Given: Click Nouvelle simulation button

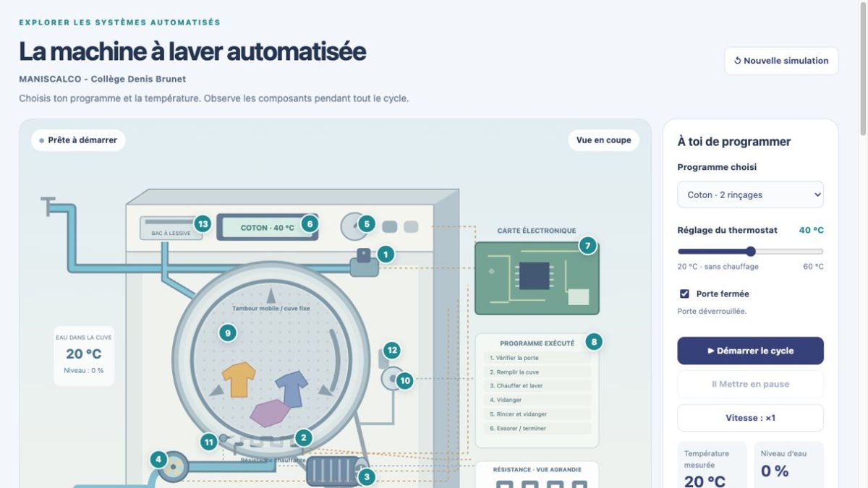Looking at the screenshot, I should click(x=781, y=61).
